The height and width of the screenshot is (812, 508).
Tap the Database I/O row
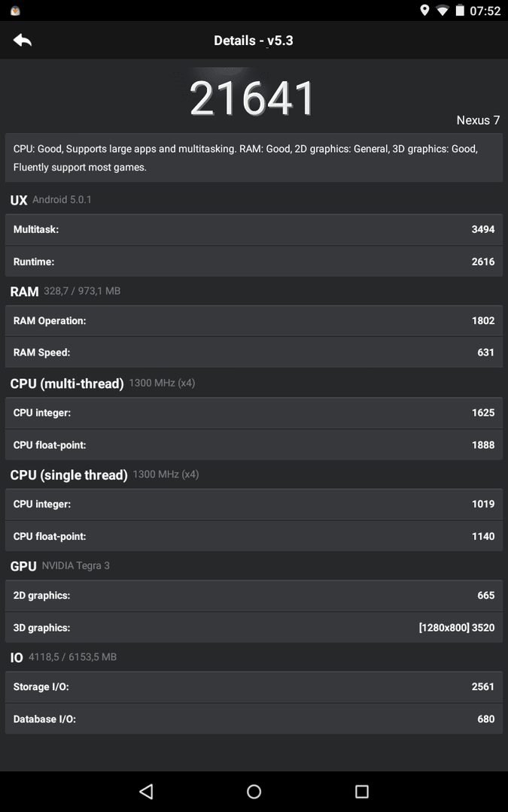(254, 719)
